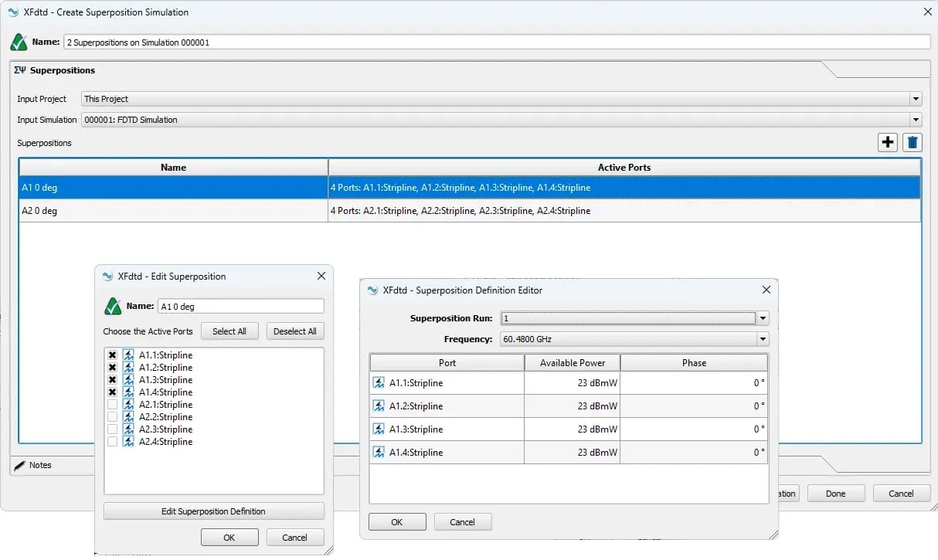Click the trash icon to delete superposition
Image resolution: width=938 pixels, height=560 pixels.
click(913, 142)
